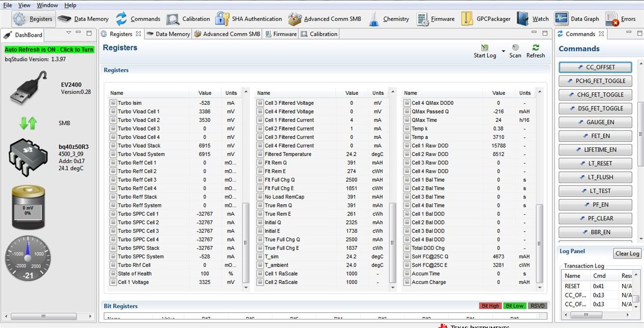The height and width of the screenshot is (328, 644).
Task: Click the Refresh icon
Action: click(536, 48)
